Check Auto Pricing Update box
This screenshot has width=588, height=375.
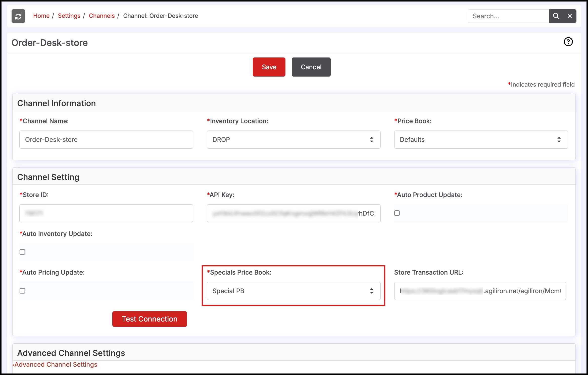coord(22,291)
